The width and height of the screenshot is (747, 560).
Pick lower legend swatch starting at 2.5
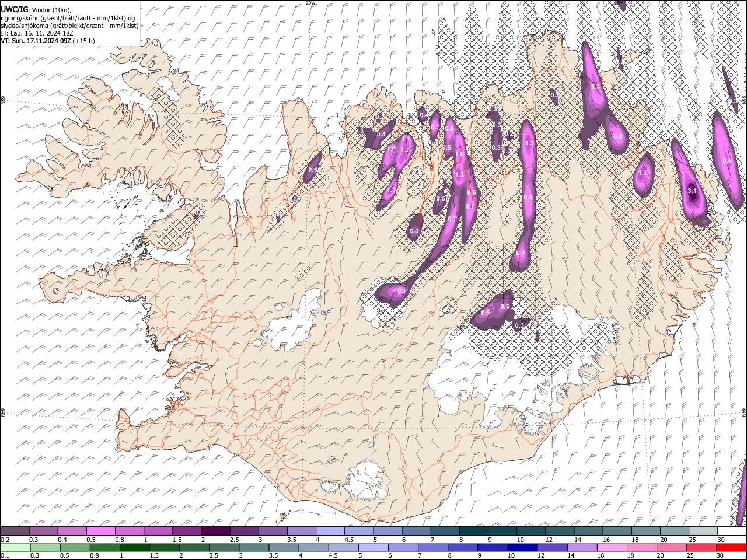click(224, 547)
